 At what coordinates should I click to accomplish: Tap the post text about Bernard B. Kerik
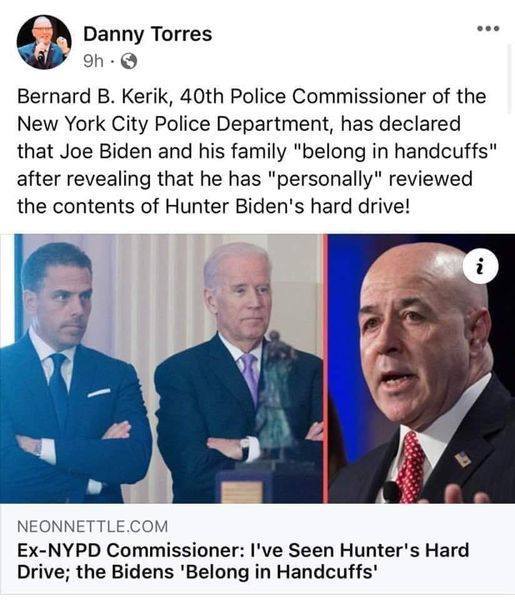(x=257, y=151)
